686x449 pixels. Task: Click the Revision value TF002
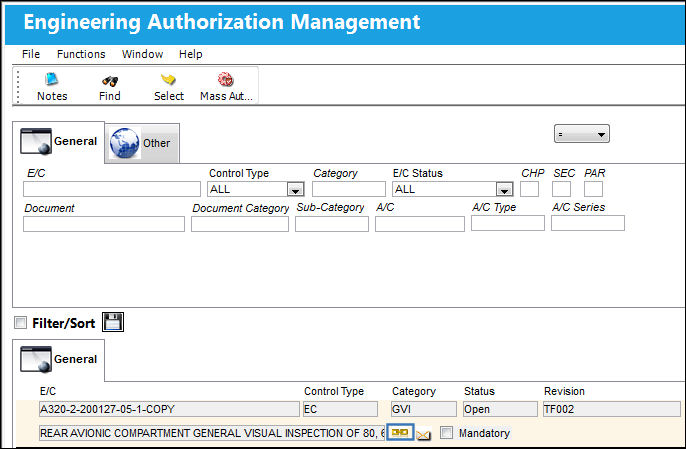612,409
